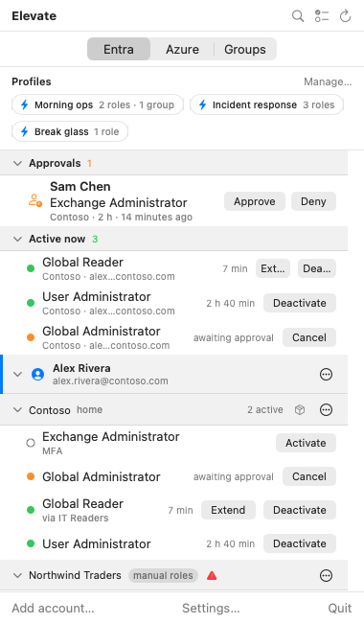Cancel Global Administrator request in Active now
This screenshot has width=364, height=623.
tap(309, 337)
